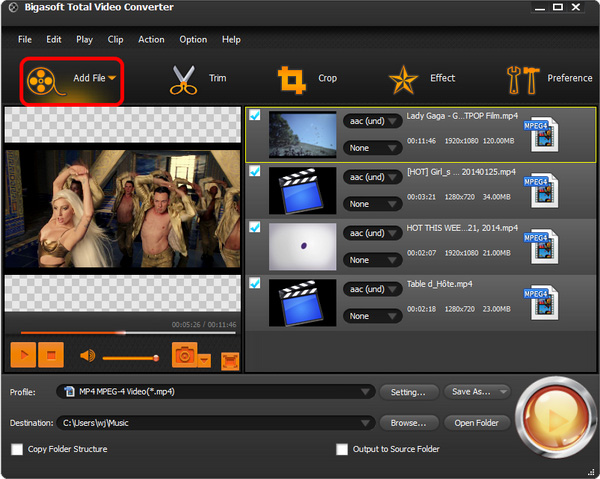This screenshot has width=600, height=479.
Task: Click the video preview frame
Action: pos(122,209)
